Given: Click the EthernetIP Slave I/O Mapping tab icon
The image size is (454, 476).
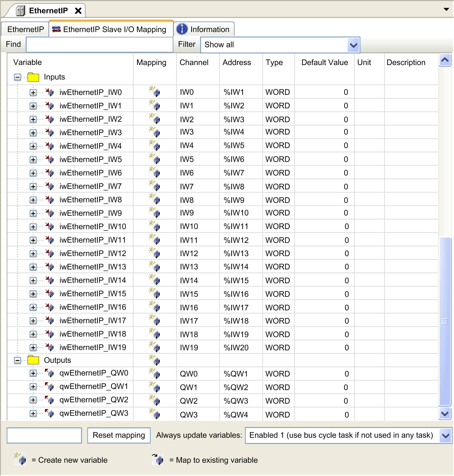Looking at the screenshot, I should pyautogui.click(x=56, y=29).
